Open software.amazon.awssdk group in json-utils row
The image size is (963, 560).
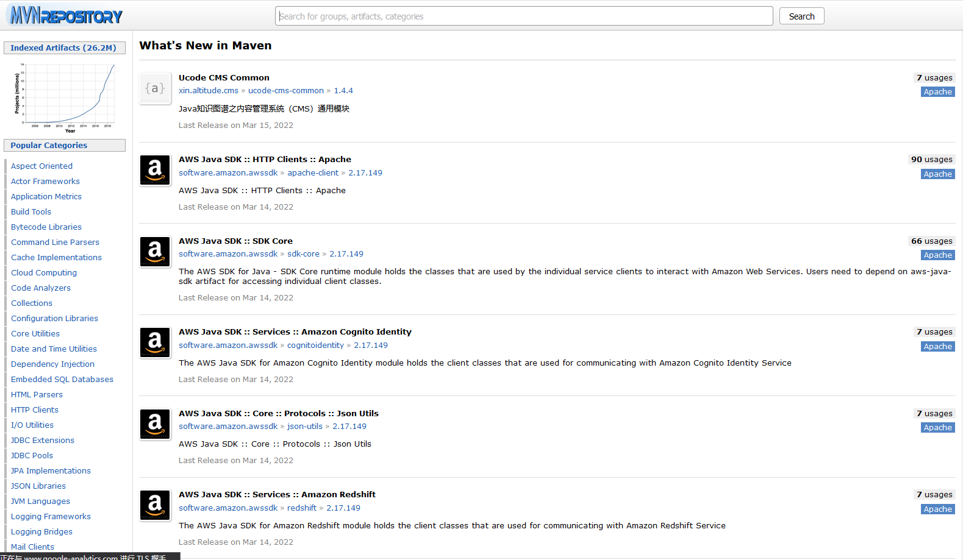click(228, 426)
